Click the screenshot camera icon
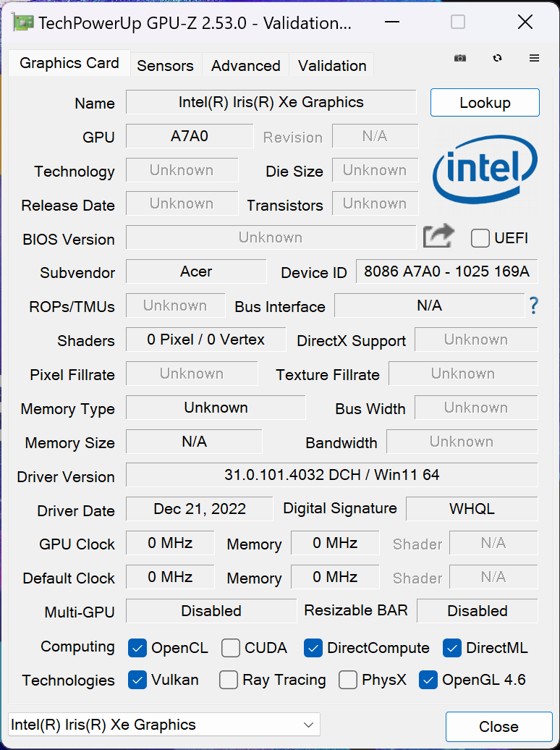This screenshot has width=560, height=750. 460,58
